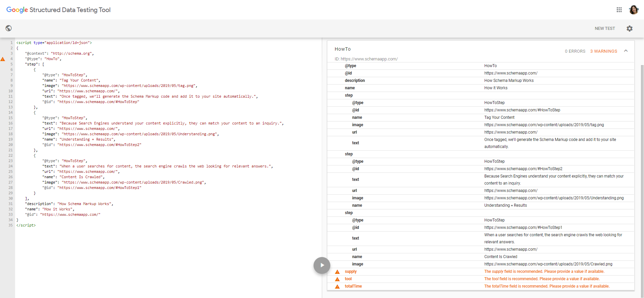The image size is (644, 298).
Task: Click the Crawled.png image URL
Action: tap(548, 264)
